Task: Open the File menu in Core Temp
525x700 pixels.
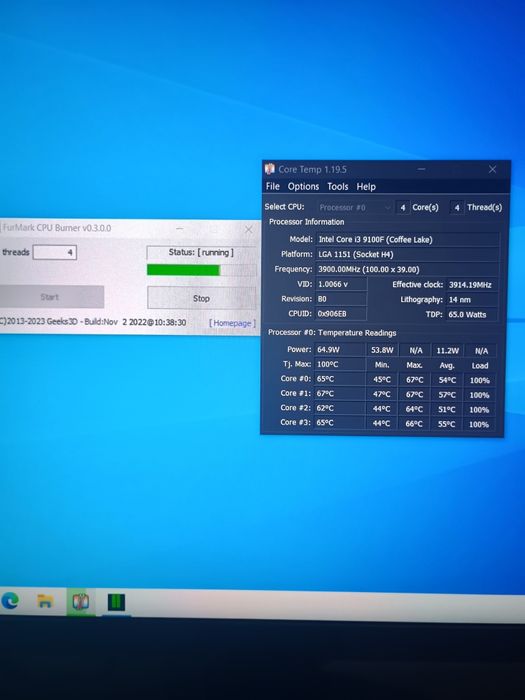Action: 272,186
